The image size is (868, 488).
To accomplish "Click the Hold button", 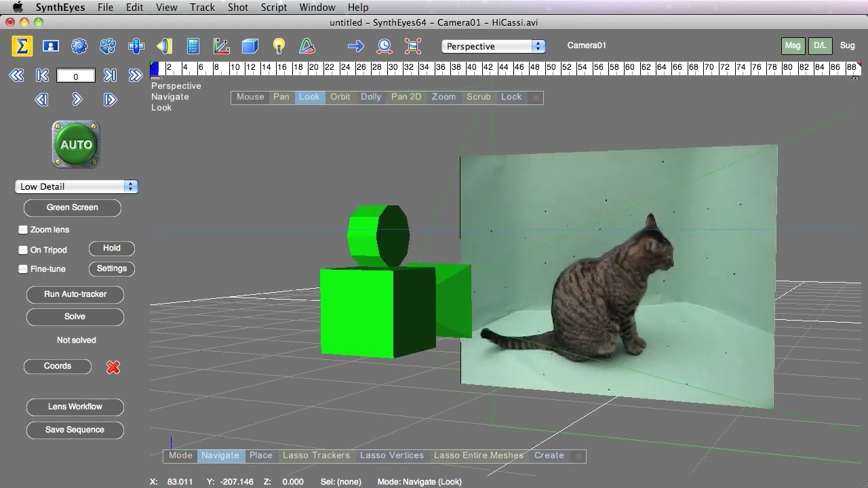I will pos(112,249).
